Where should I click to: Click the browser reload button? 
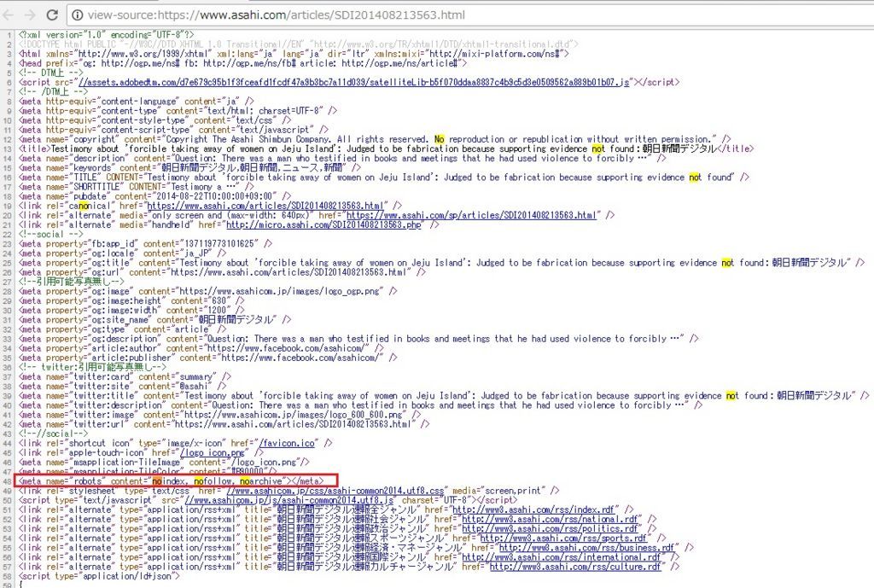(x=52, y=15)
